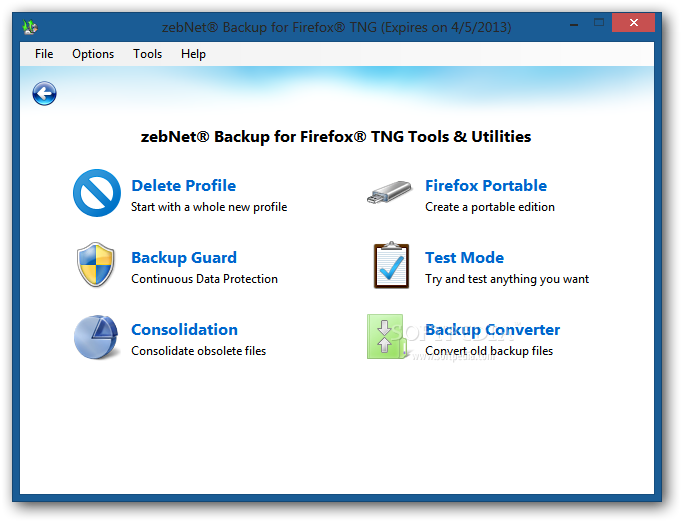Maximize the zebNet Backup window
The image size is (682, 522).
click(599, 23)
